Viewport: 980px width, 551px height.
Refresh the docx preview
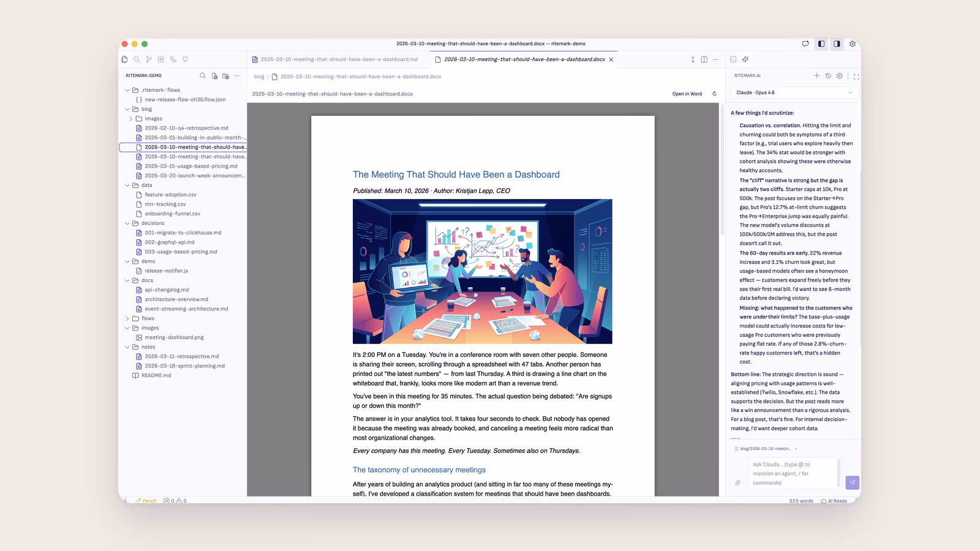714,94
